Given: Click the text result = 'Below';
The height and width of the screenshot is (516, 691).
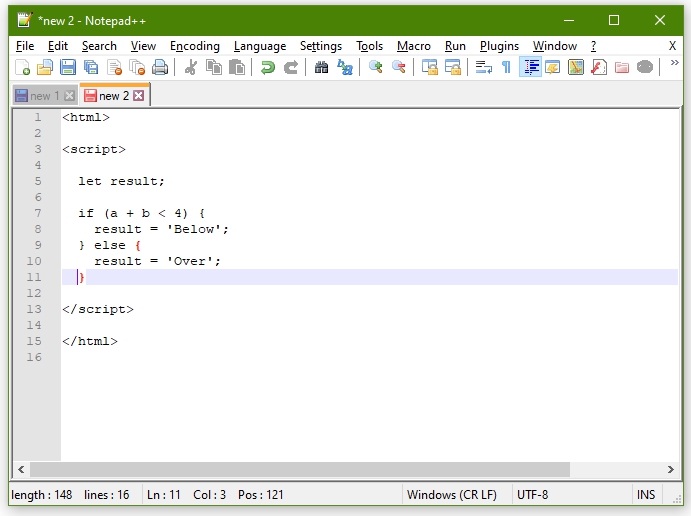Looking at the screenshot, I should (161, 229).
